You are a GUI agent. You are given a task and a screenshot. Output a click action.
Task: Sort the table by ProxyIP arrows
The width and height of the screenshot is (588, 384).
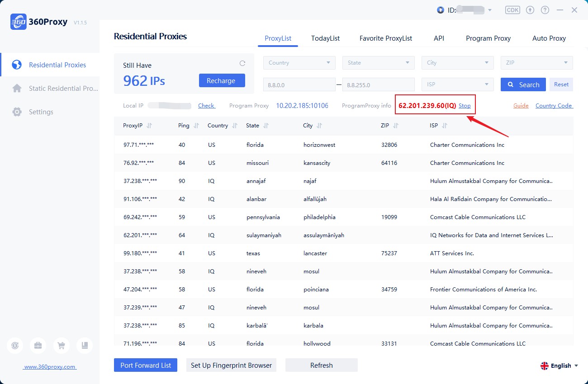click(149, 126)
